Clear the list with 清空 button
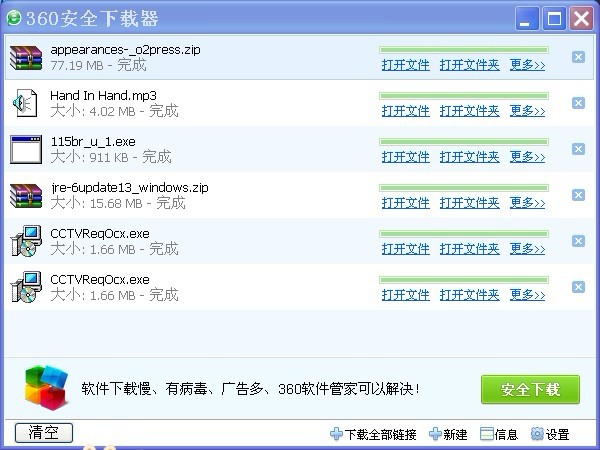 [x=44, y=433]
